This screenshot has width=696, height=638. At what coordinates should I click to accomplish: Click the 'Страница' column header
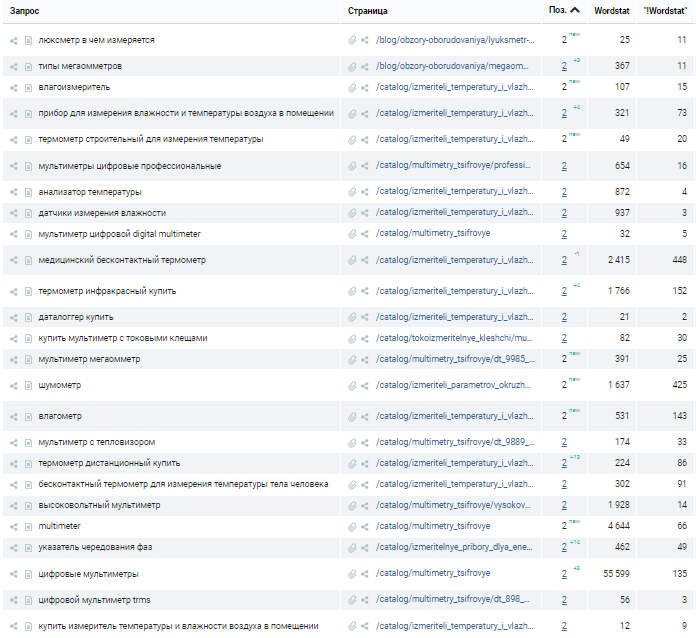(x=368, y=11)
